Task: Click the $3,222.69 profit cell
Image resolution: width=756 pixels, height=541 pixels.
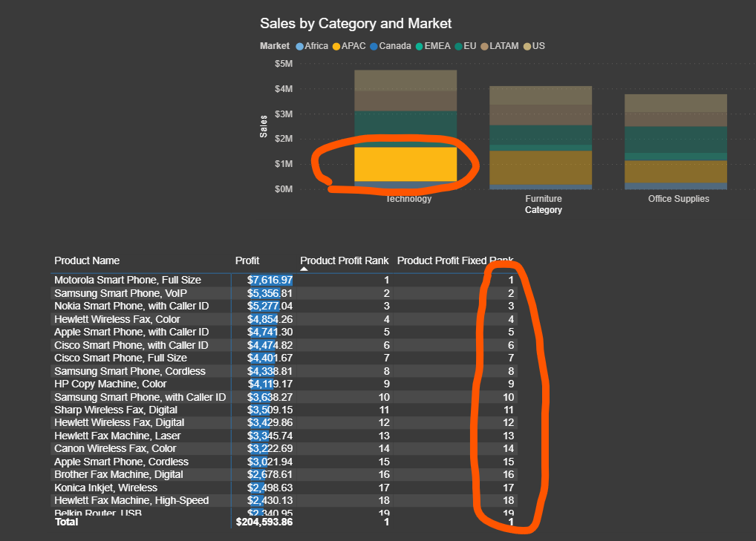Action: [x=270, y=448]
